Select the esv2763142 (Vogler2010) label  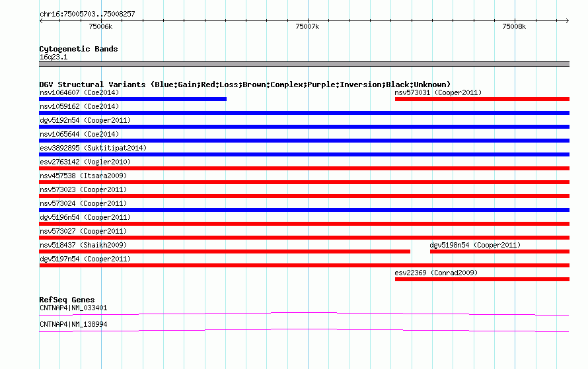[x=85, y=162]
